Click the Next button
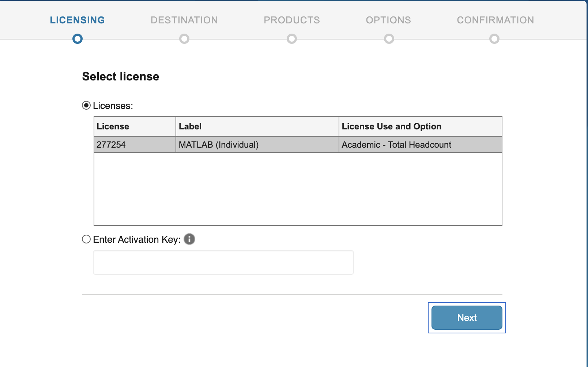 tap(467, 318)
